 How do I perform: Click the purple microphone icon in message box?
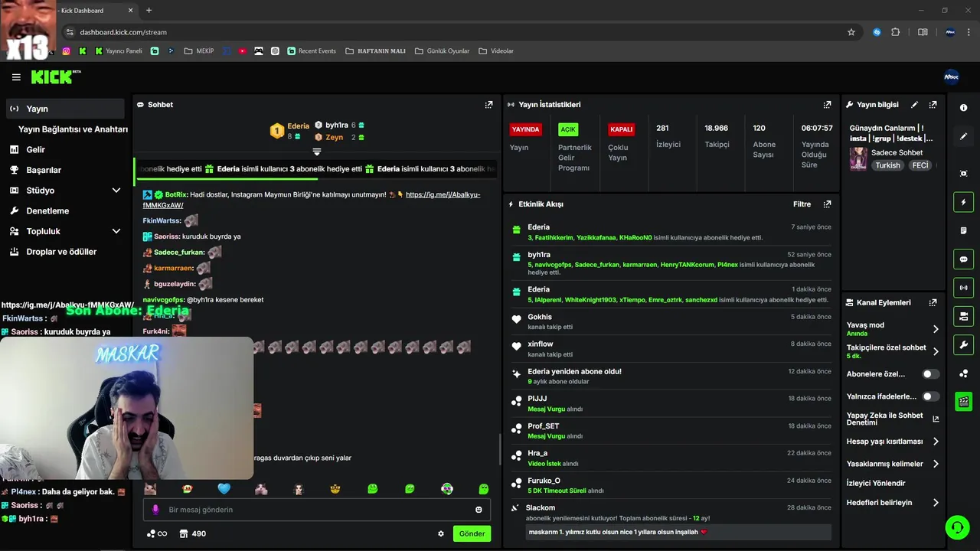click(x=155, y=510)
